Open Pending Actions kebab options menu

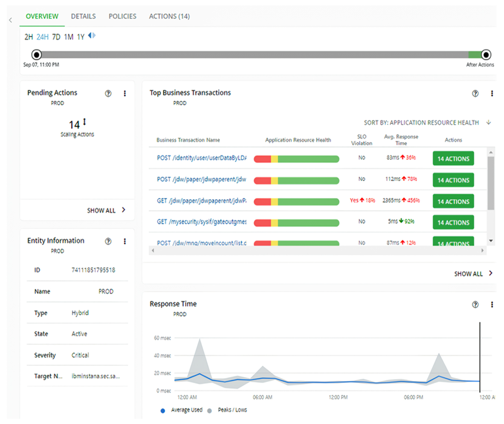[x=125, y=94]
